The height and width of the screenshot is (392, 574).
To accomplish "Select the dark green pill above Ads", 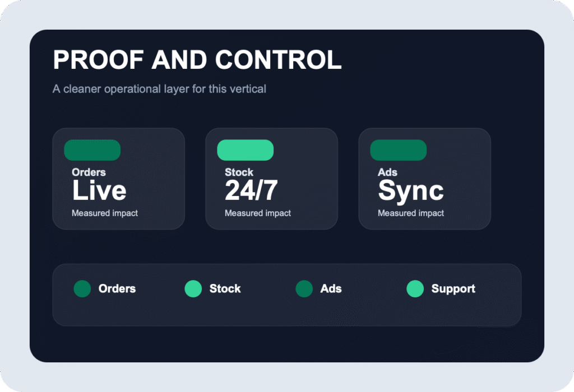I will coord(399,150).
